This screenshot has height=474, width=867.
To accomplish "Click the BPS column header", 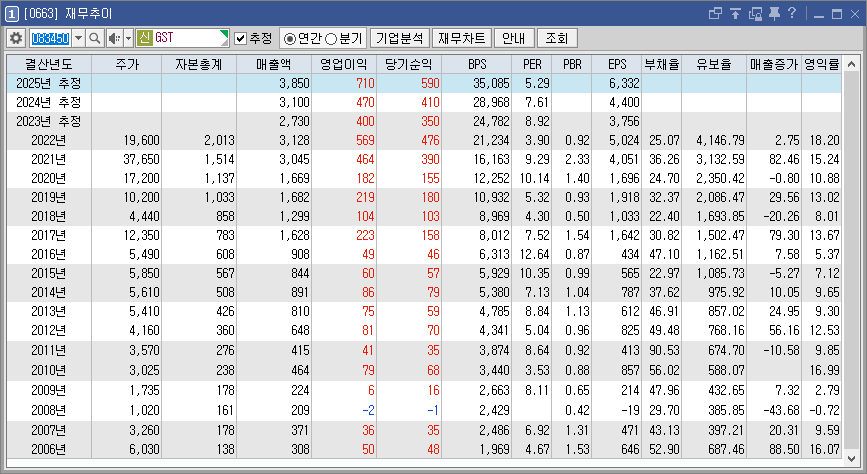I will pos(477,64).
